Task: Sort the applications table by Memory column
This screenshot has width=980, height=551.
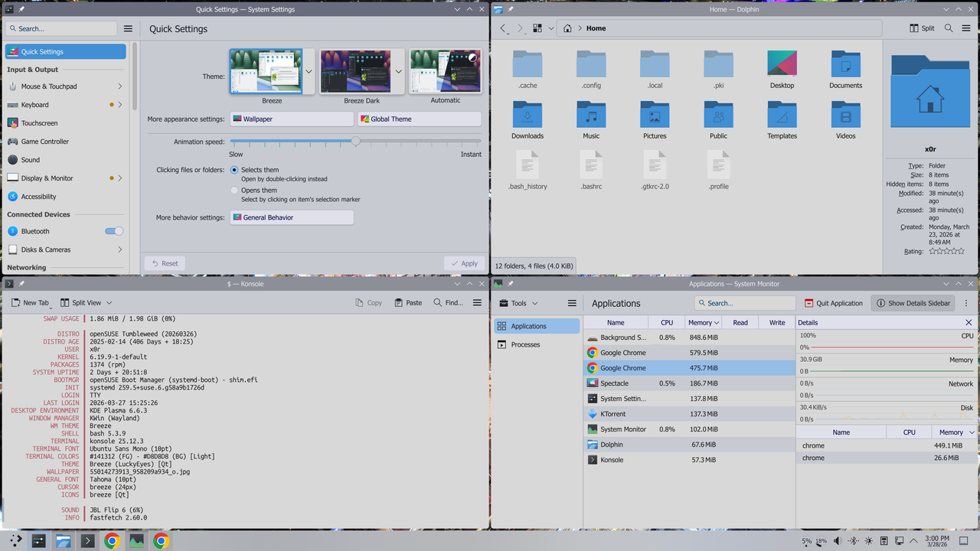Action: (704, 323)
